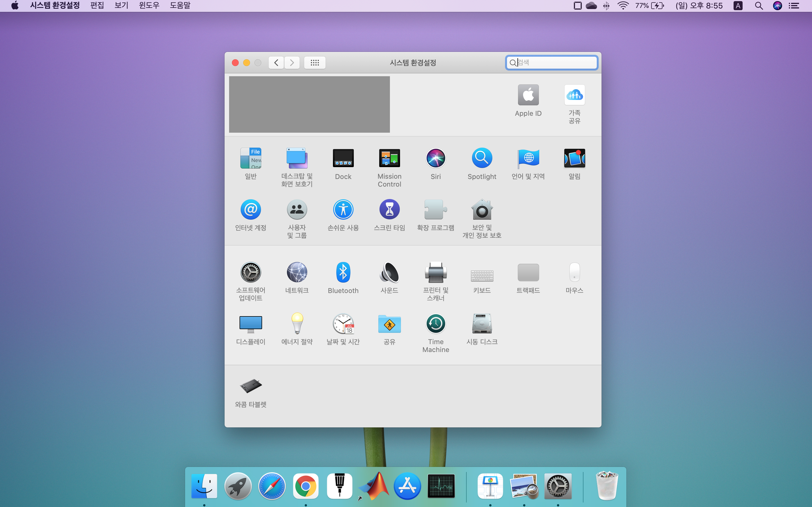This screenshot has width=812, height=507.
Task: Launch MATLAB from the Dock
Action: [373, 486]
